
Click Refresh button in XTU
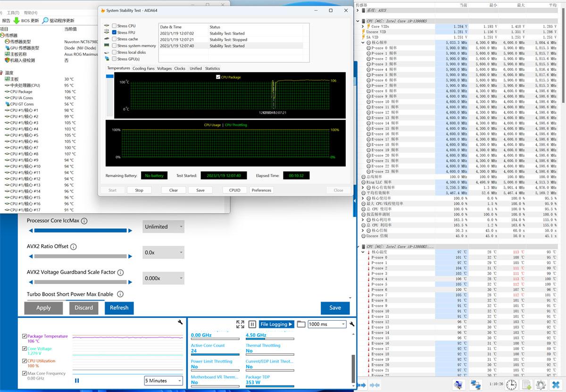[119, 308]
